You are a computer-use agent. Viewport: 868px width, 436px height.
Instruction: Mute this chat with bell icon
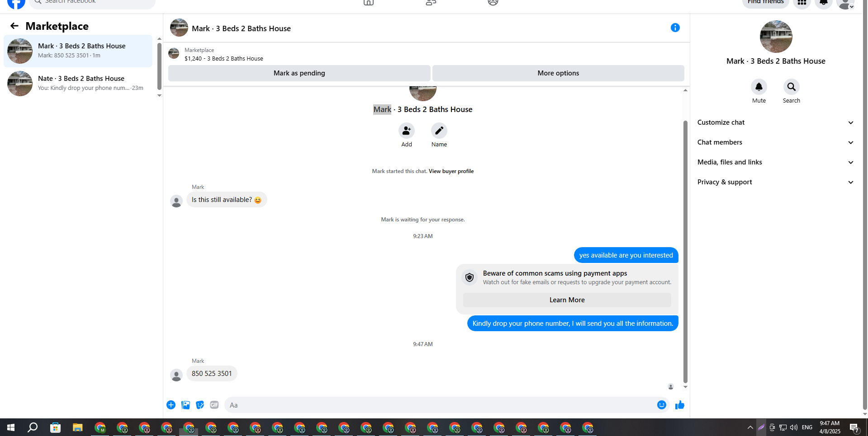[759, 87]
